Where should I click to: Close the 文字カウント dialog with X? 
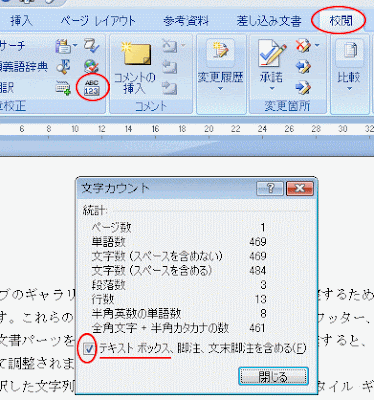pos(300,189)
